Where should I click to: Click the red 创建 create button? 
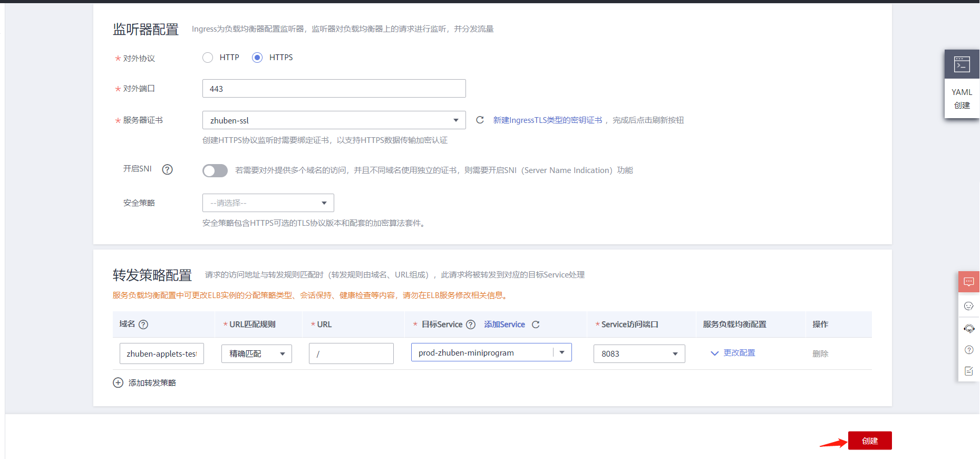coord(870,441)
